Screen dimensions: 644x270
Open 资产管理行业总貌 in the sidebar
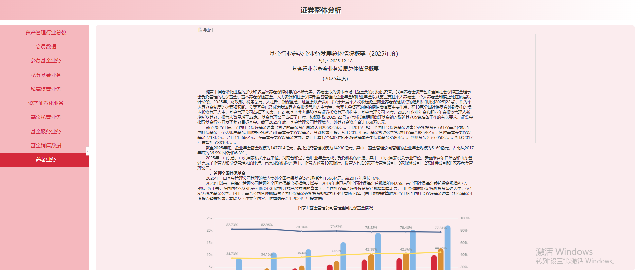click(46, 33)
